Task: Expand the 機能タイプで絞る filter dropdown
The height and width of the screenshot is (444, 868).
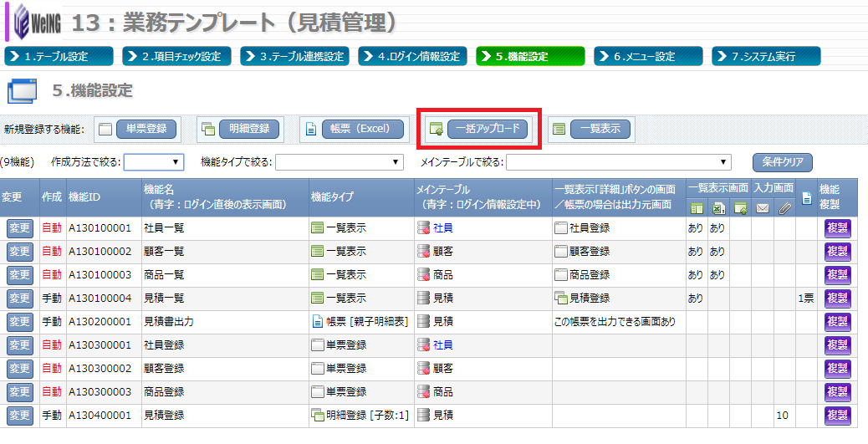Action: tap(340, 162)
